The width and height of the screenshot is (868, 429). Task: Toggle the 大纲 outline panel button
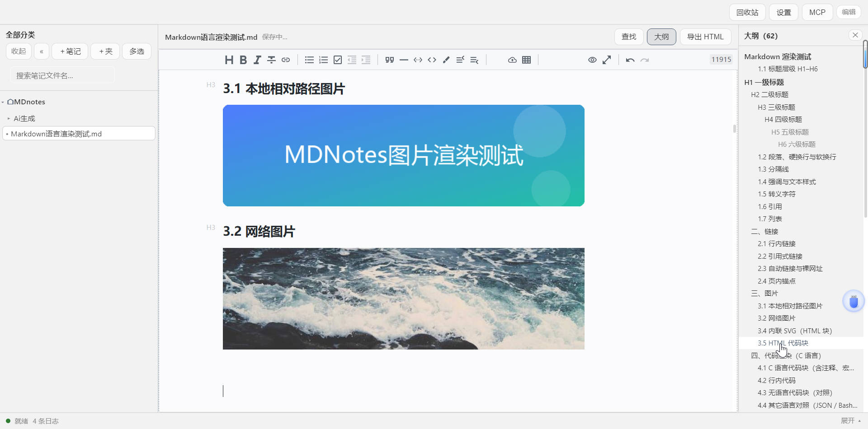(661, 37)
